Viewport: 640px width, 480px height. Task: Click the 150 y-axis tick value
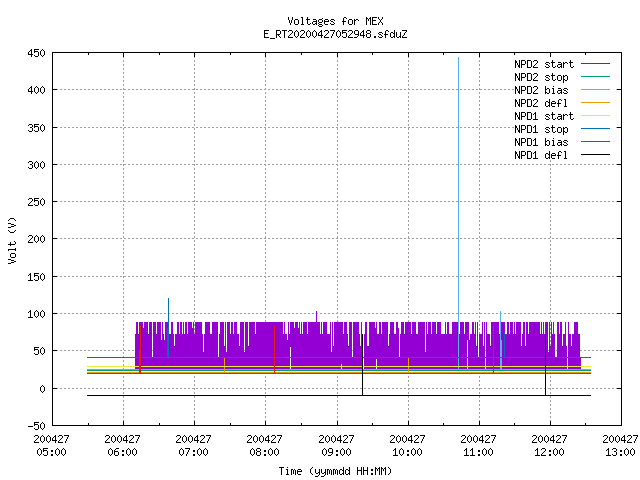36,277
